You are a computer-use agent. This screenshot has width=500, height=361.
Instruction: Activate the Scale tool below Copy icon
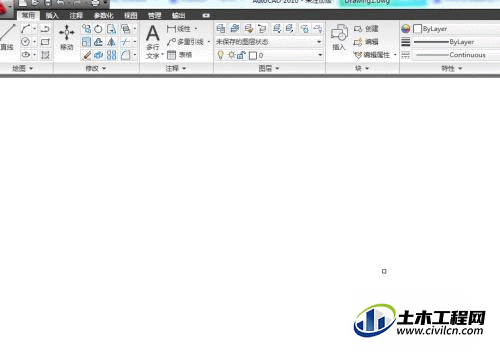pos(86,42)
